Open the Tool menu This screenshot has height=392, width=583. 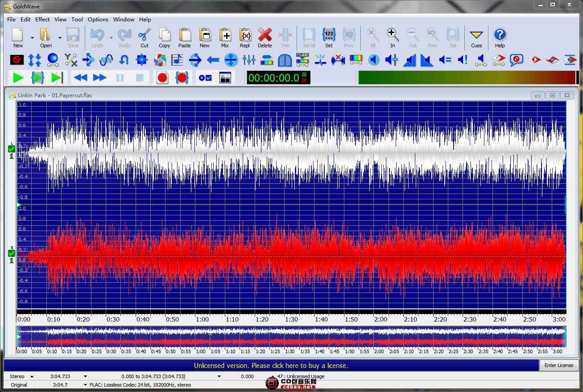[77, 19]
